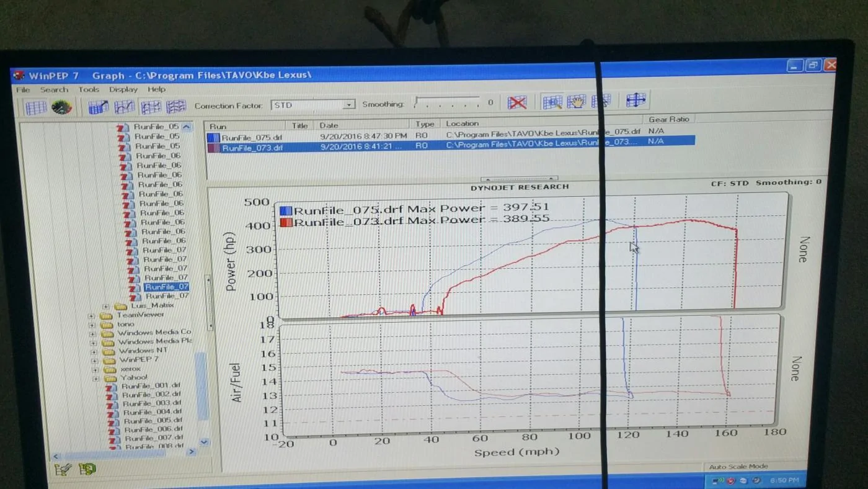868x489 pixels.
Task: Click the Speed (mph) axis label
Action: point(516,452)
